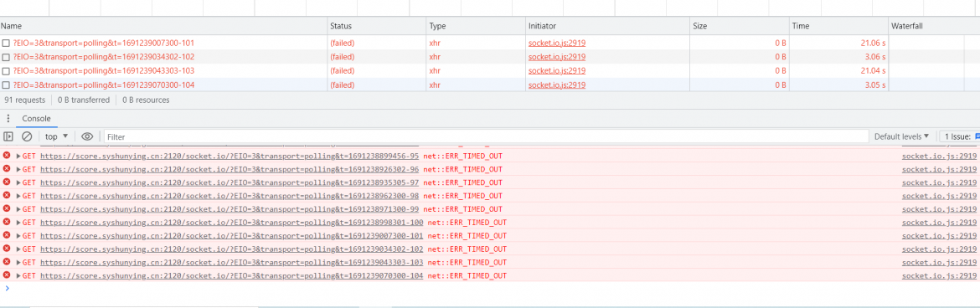Click the red error icon for the 1691239070300-104 message

(7, 275)
